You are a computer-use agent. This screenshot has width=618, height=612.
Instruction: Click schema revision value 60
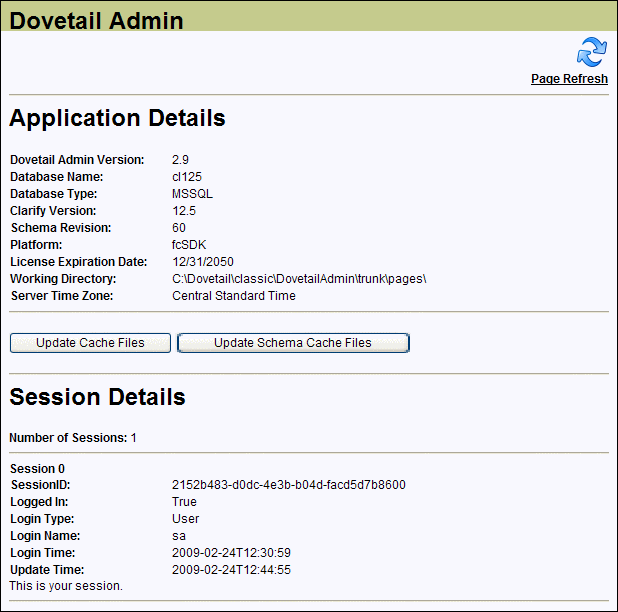(x=179, y=227)
